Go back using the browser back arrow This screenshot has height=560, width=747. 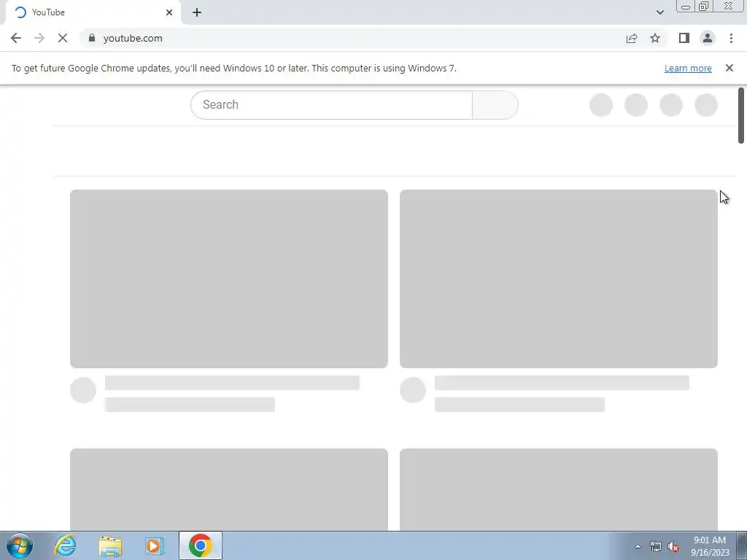[x=16, y=38]
